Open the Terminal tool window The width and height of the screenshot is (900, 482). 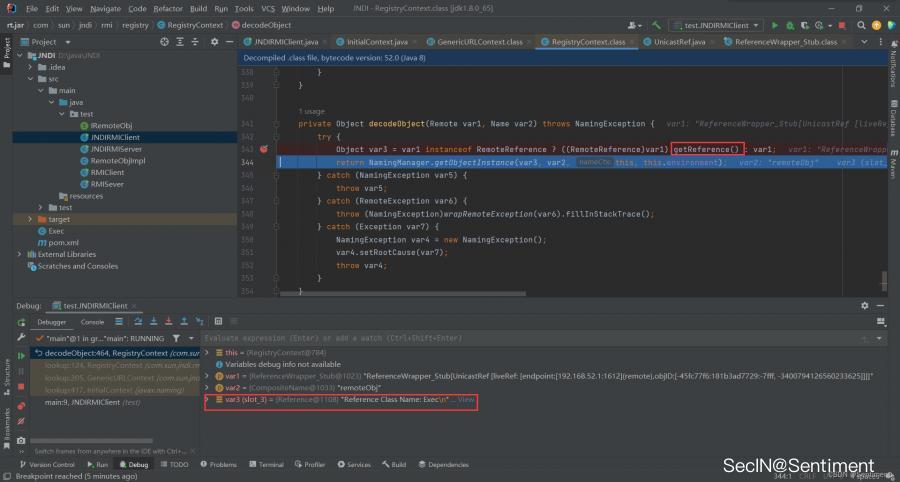point(271,464)
